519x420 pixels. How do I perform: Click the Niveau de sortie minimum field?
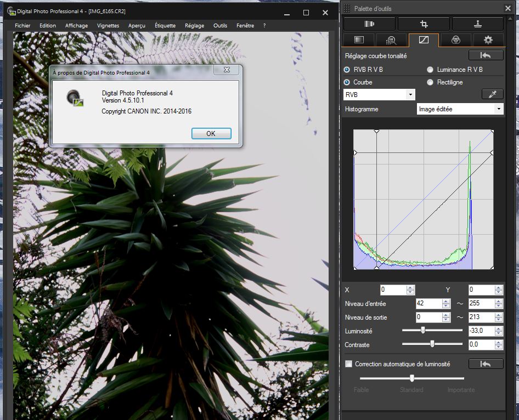coord(429,317)
